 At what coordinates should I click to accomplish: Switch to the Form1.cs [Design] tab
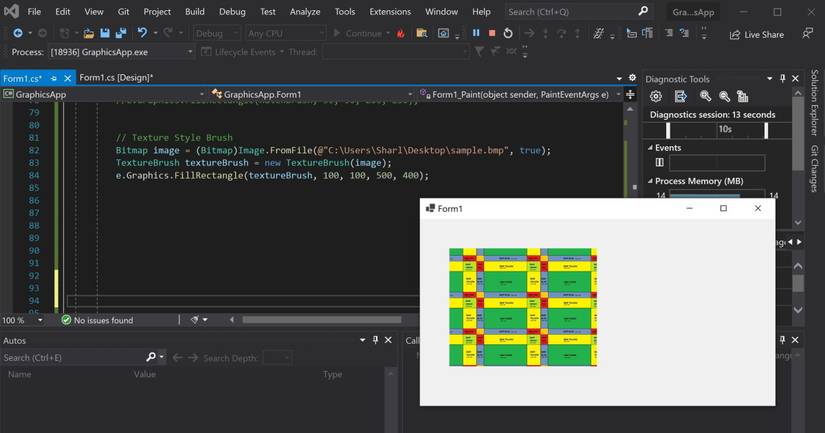(x=115, y=77)
